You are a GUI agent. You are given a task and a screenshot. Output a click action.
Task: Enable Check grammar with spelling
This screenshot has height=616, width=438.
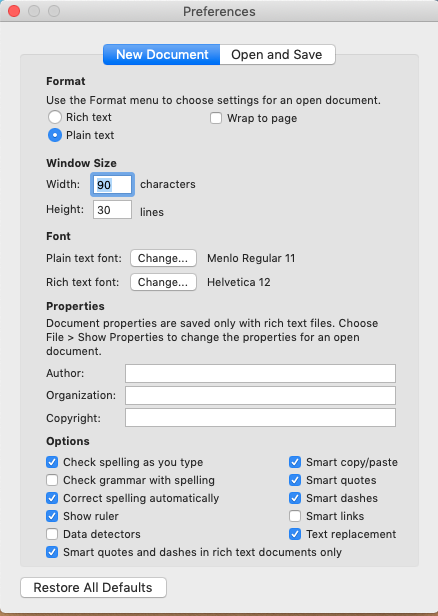click(x=52, y=480)
